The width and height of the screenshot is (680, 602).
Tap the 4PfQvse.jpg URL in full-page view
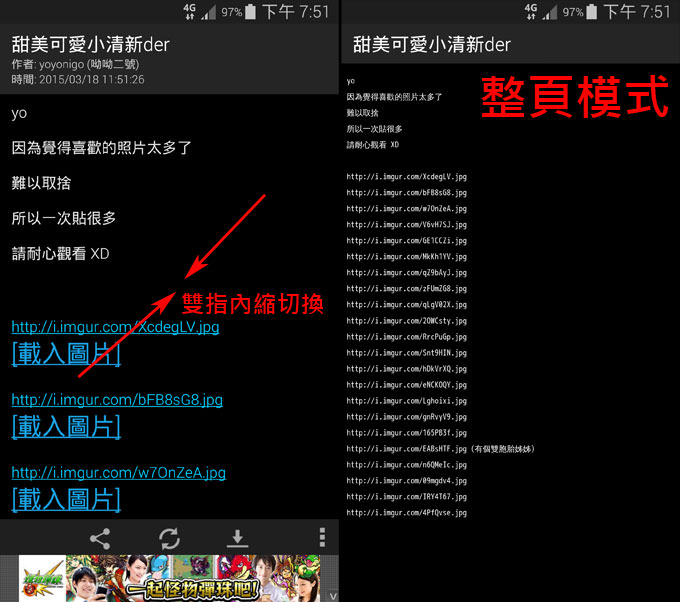click(x=407, y=513)
